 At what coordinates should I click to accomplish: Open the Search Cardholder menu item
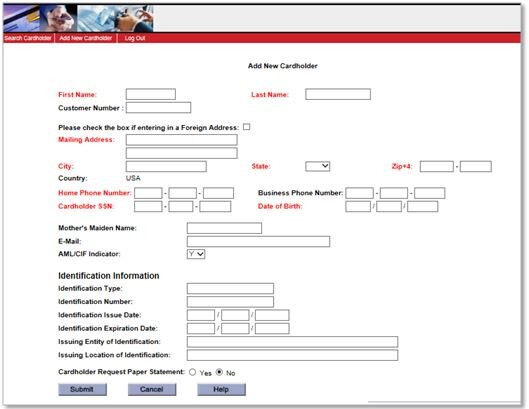[28, 38]
